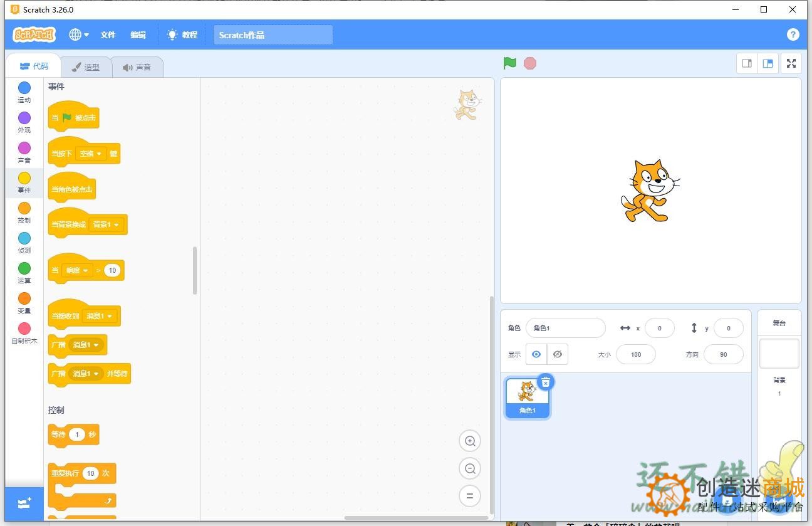Start the project with the green flag
Image resolution: width=812 pixels, height=526 pixels.
tap(509, 63)
